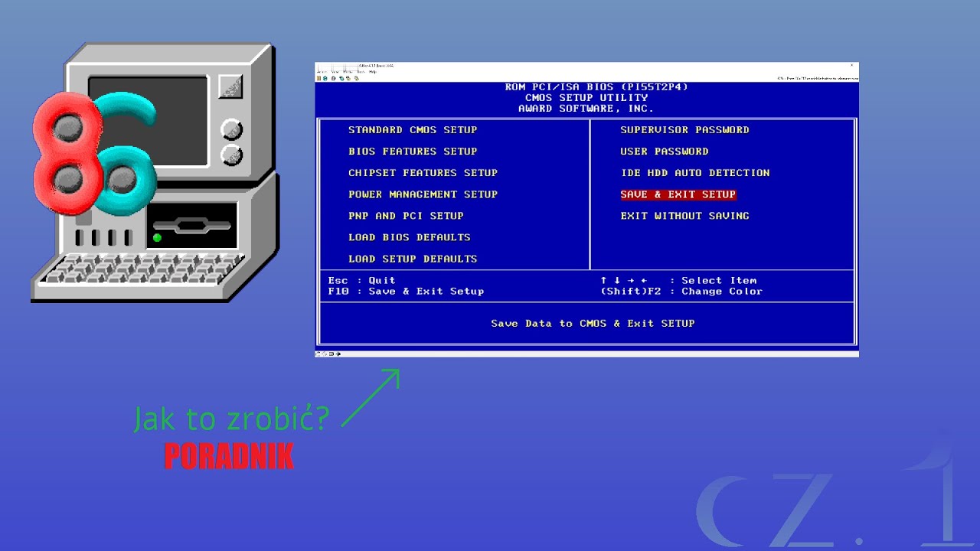Click the 'AWARD SOFTWARE, INC.' header line
Viewport: 980px width, 551px height.
pos(586,109)
